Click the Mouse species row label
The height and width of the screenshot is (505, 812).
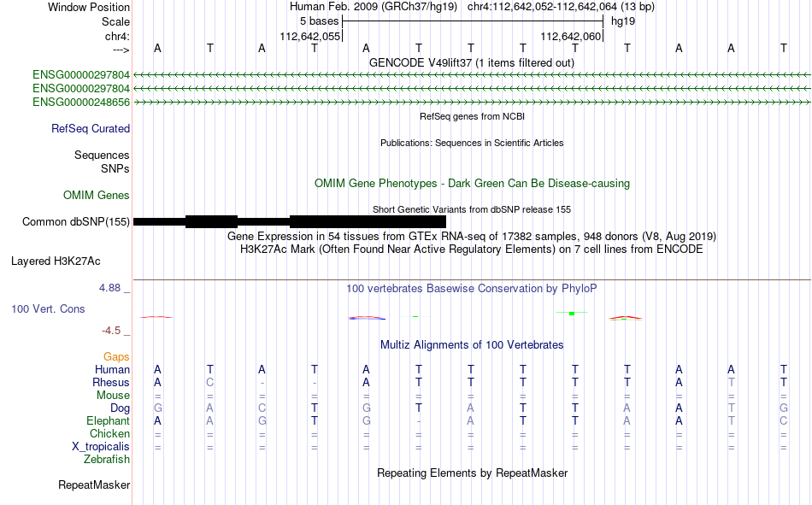click(x=114, y=395)
